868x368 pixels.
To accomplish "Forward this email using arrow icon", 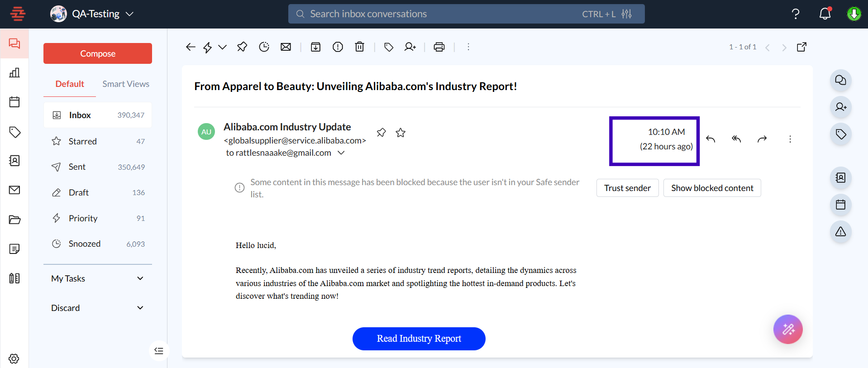I will click(762, 139).
